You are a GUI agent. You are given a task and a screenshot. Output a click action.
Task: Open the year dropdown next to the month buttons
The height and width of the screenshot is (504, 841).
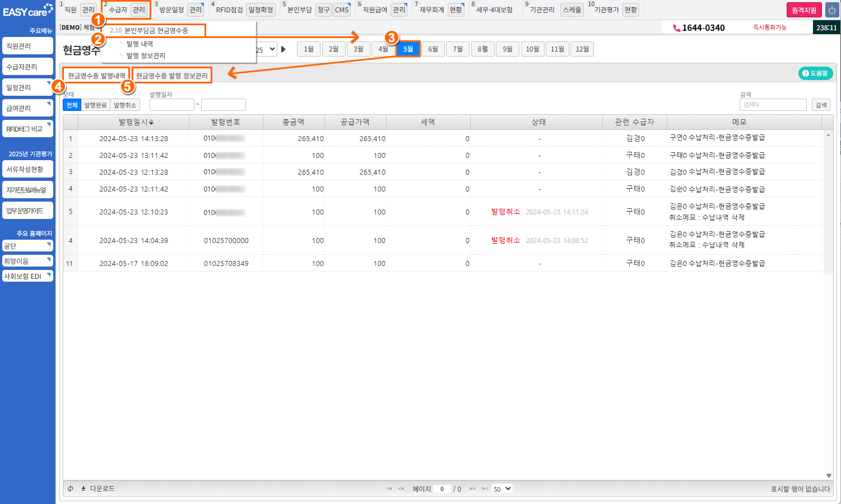coord(266,49)
